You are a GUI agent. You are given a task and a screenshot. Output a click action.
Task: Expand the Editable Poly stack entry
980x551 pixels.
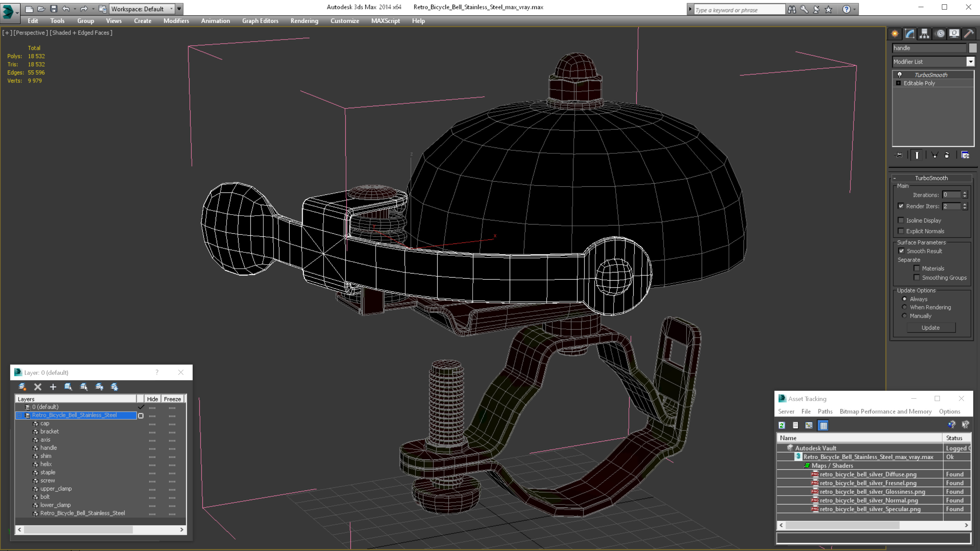(x=899, y=83)
